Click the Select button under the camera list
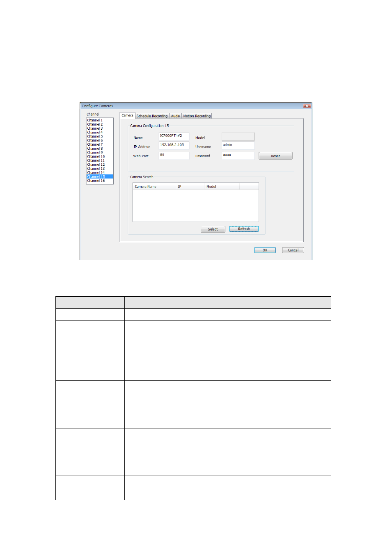Screen dimensions: 392x554 (x=213, y=229)
